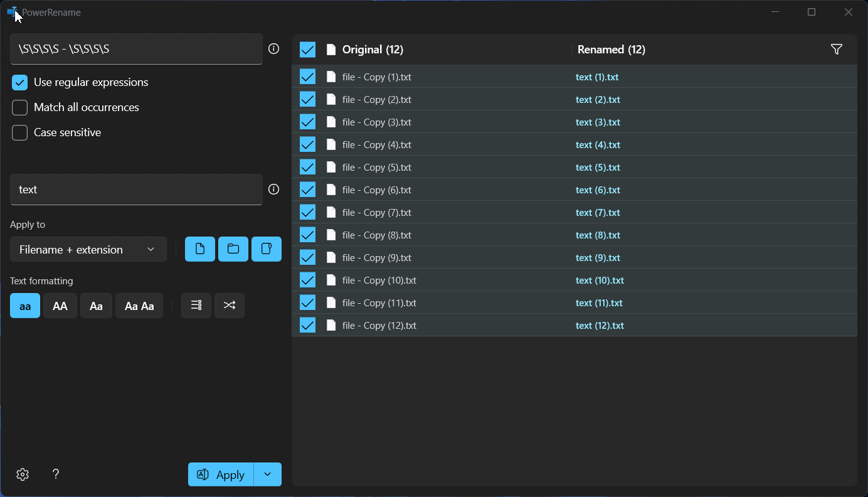Screen dimensions: 868x497
Task: Uncheck file - Copy (1).txt checkbox
Action: pos(307,77)
